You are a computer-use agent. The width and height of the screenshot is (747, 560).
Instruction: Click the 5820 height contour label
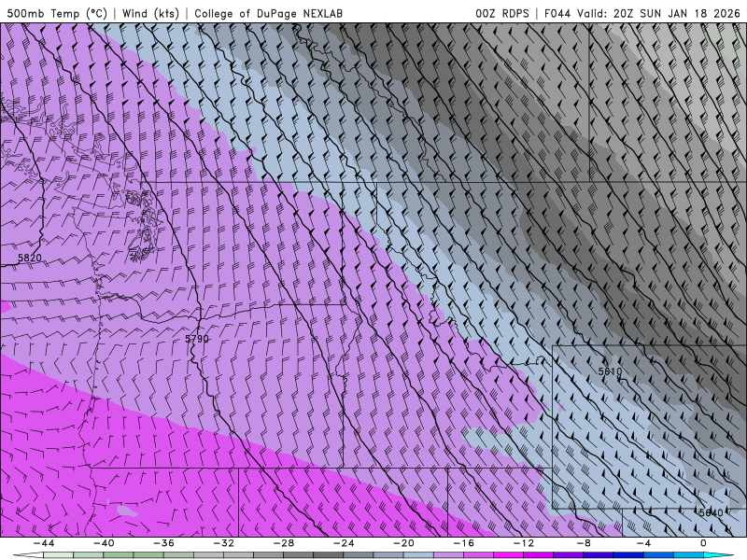(30, 259)
